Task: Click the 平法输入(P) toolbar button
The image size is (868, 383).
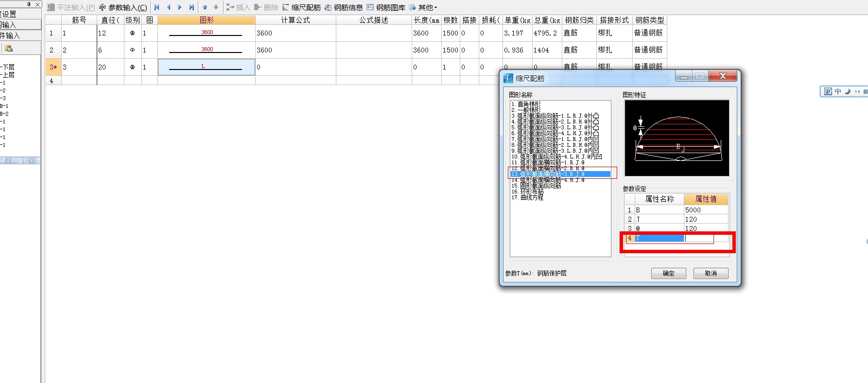Action: (x=71, y=7)
